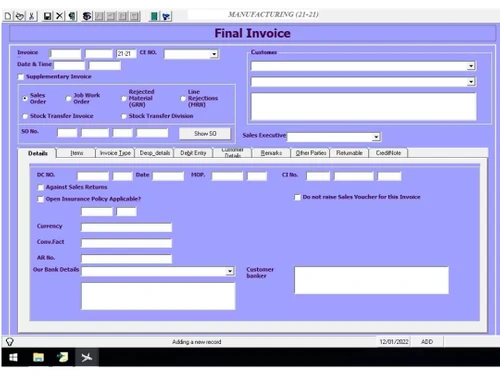500x375 pixels.
Task: Open the Customer Details tab
Action: (232, 153)
